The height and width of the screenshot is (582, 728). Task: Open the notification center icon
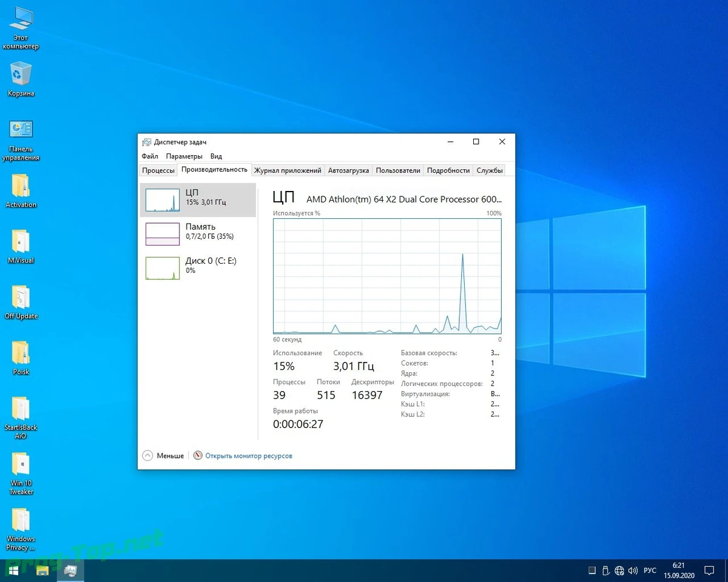709,570
